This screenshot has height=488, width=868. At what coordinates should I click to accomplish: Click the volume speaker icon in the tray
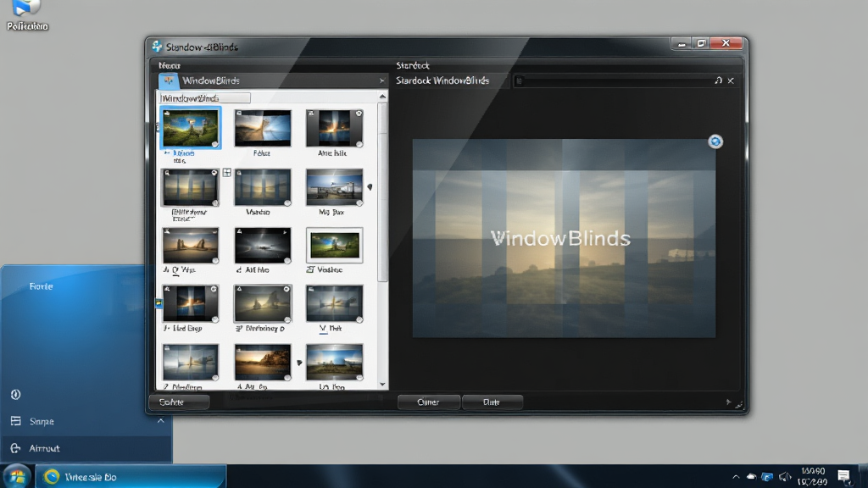pyautogui.click(x=784, y=476)
